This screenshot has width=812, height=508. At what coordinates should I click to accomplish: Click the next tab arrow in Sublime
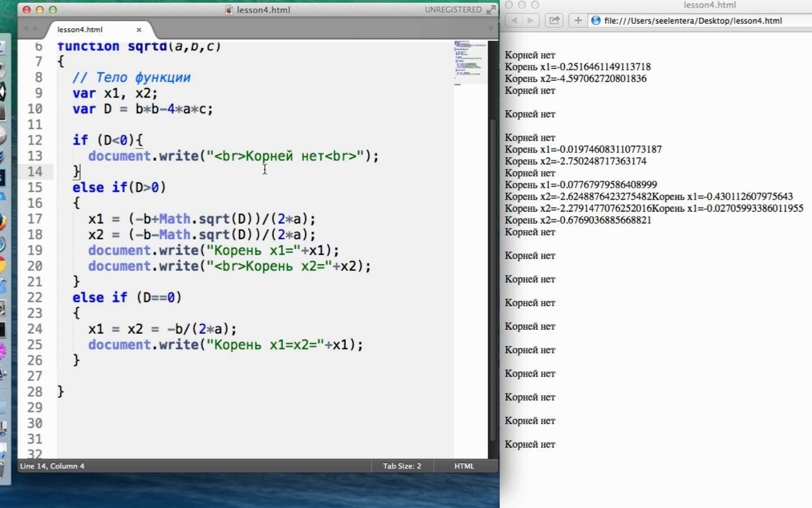point(36,29)
